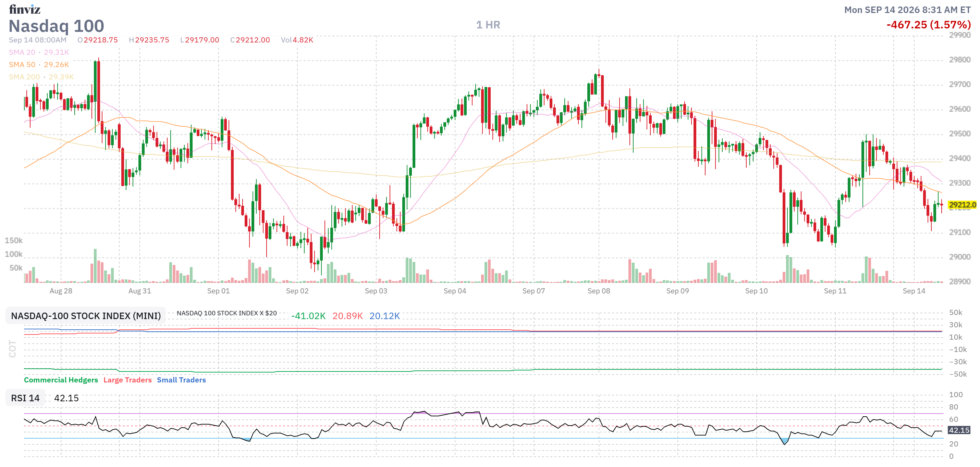Click the RSI 14 indicator label

click(25, 398)
